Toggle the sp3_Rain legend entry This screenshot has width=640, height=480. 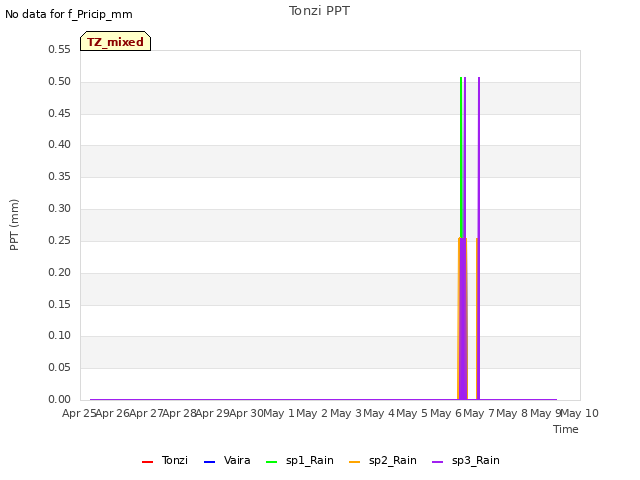click(466, 460)
